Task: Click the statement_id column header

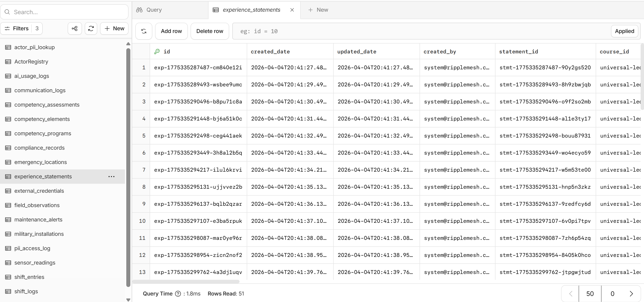Action: click(545, 51)
